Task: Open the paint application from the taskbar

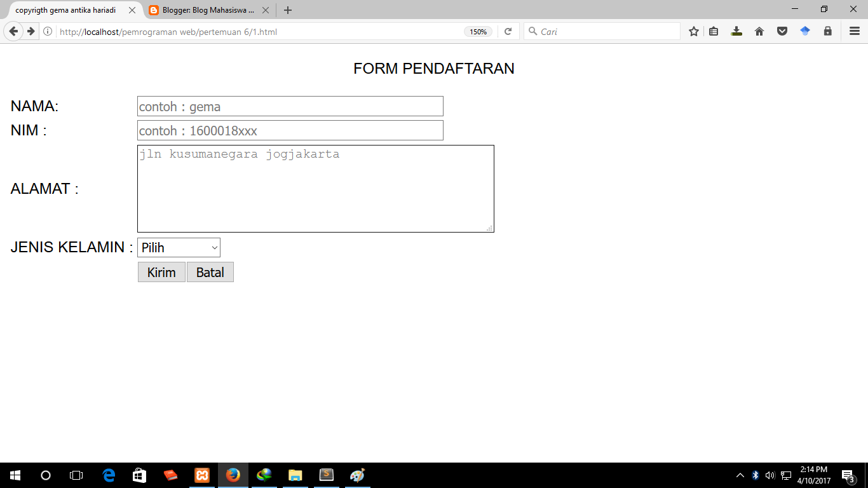Action: (356, 475)
